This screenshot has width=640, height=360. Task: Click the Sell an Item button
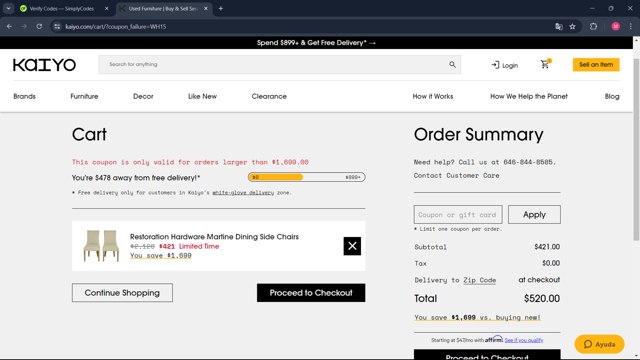coord(596,64)
